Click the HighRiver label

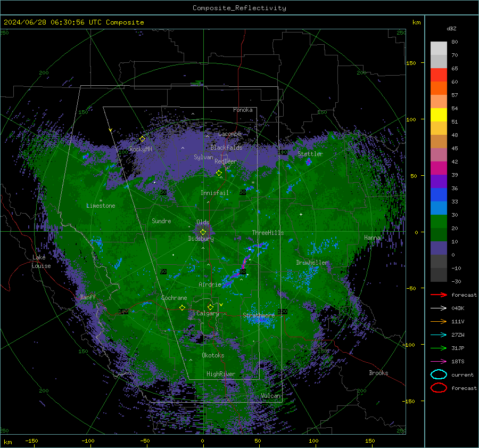pyautogui.click(x=221, y=374)
